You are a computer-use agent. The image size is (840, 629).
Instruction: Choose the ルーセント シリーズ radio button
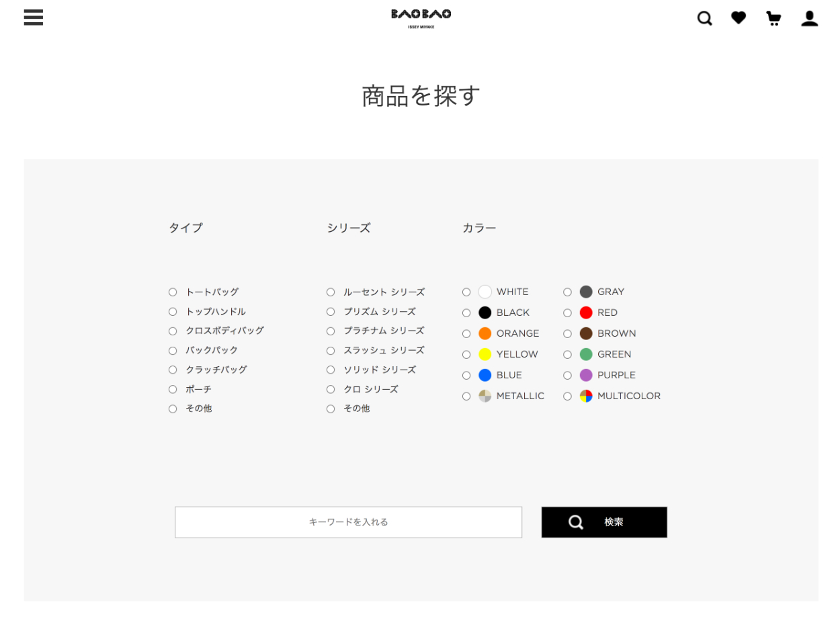point(331,292)
